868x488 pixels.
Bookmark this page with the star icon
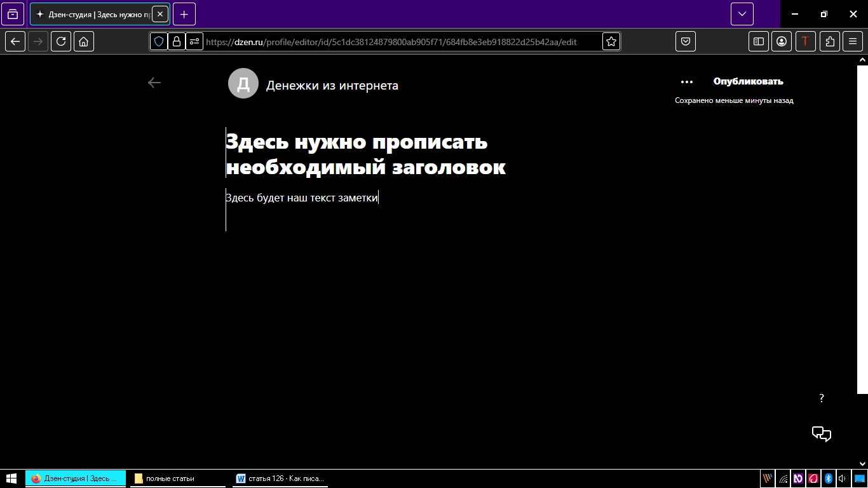tap(611, 41)
